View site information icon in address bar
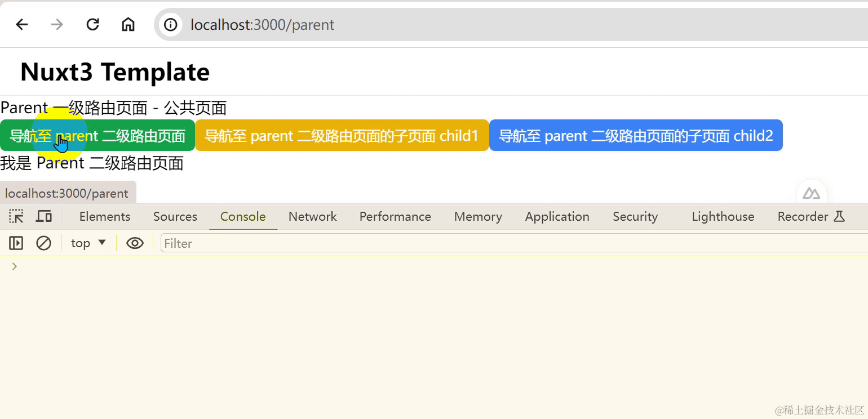The height and width of the screenshot is (419, 868). tap(170, 25)
